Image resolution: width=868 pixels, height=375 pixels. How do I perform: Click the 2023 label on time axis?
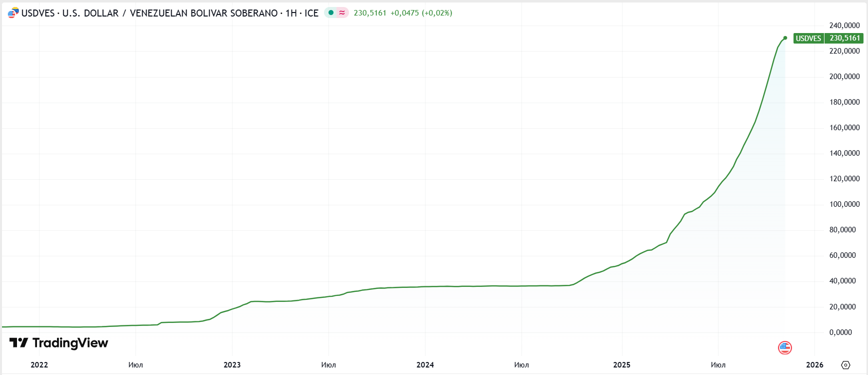(x=232, y=365)
